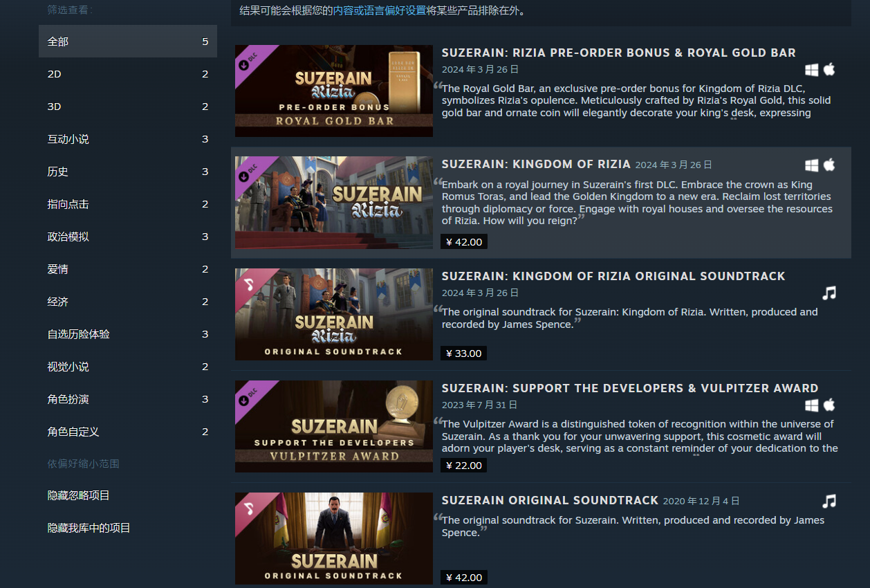
Task: Click the Windows icon beside Kingdom of Rizia
Action: pos(811,165)
